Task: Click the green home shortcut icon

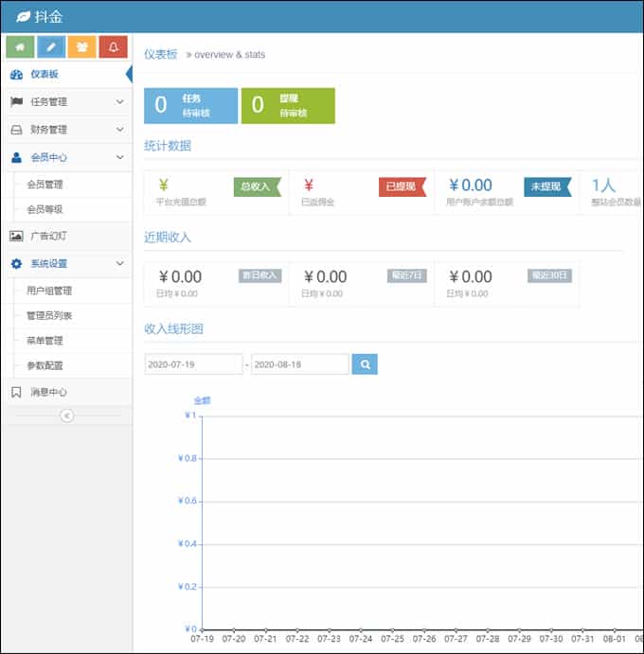Action: 20,46
